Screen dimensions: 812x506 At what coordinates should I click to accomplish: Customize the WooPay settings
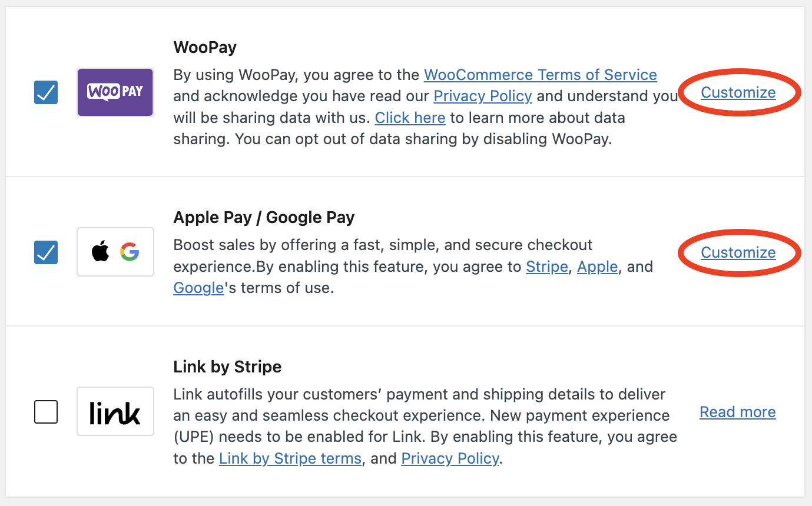point(738,92)
